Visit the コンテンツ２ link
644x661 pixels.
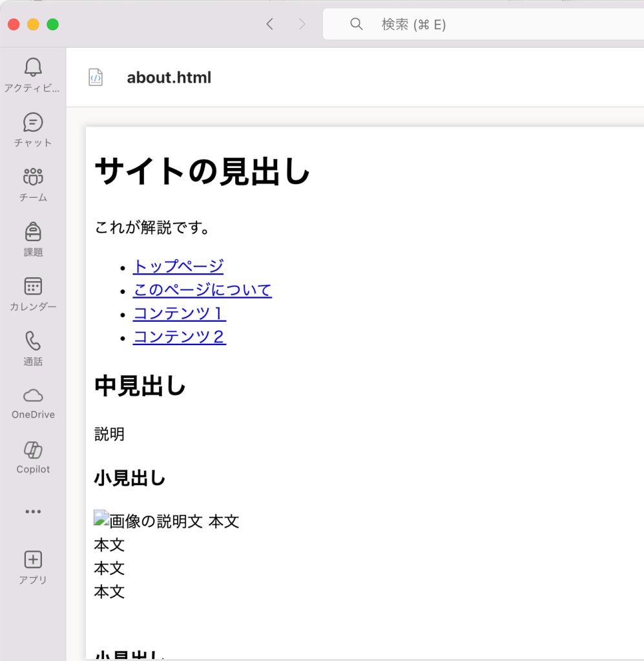(x=180, y=337)
